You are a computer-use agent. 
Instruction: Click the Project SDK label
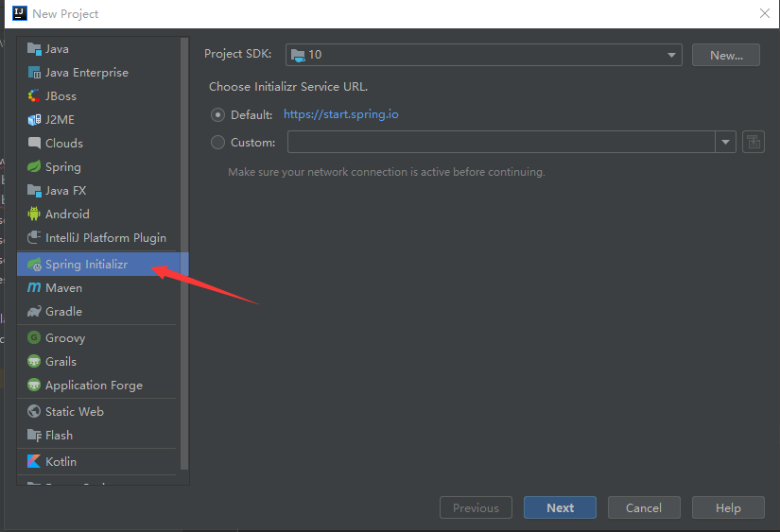point(237,54)
